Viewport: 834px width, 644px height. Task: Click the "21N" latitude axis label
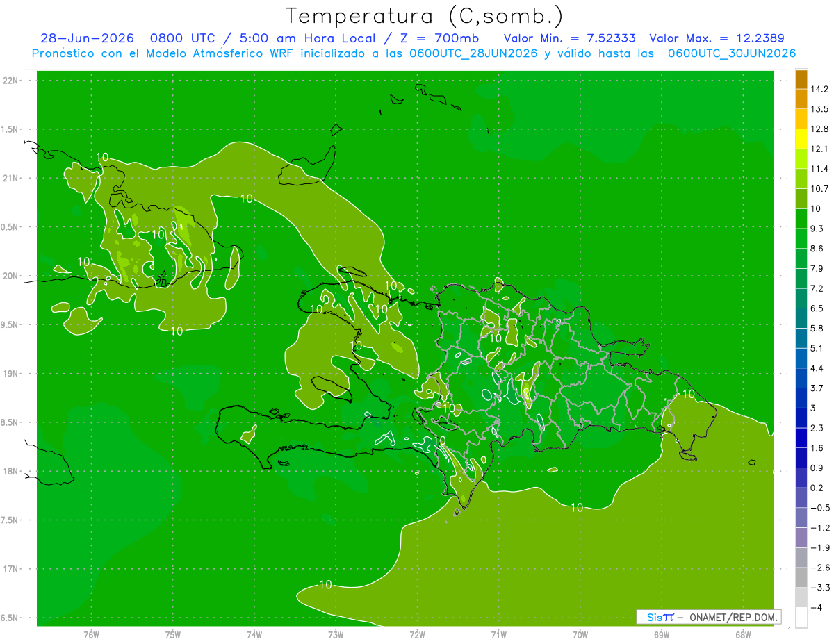(10, 179)
